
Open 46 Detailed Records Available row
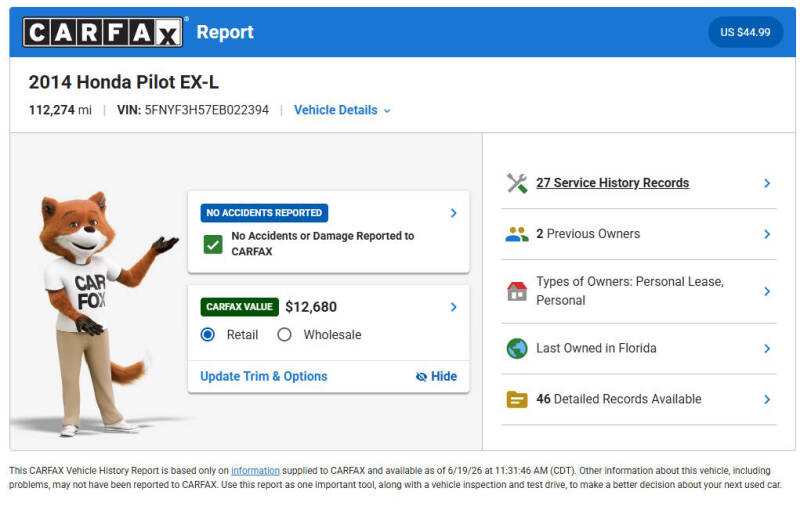(x=639, y=399)
